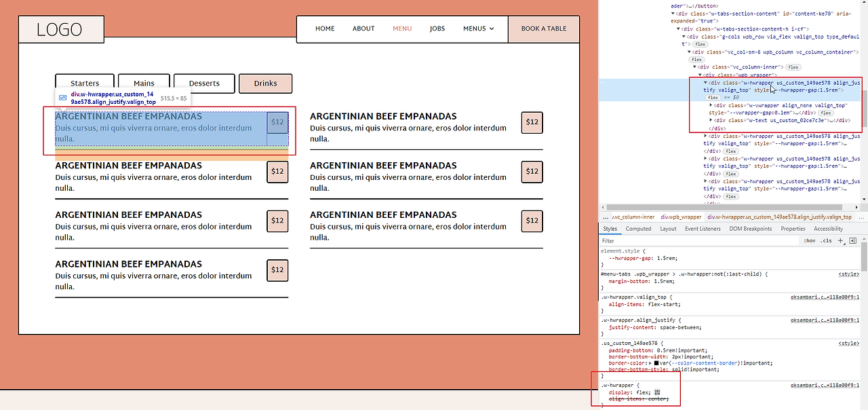The width and height of the screenshot is (868, 410).
Task: Toggle flex badge under g-cols wpb_row element
Action: (699, 44)
